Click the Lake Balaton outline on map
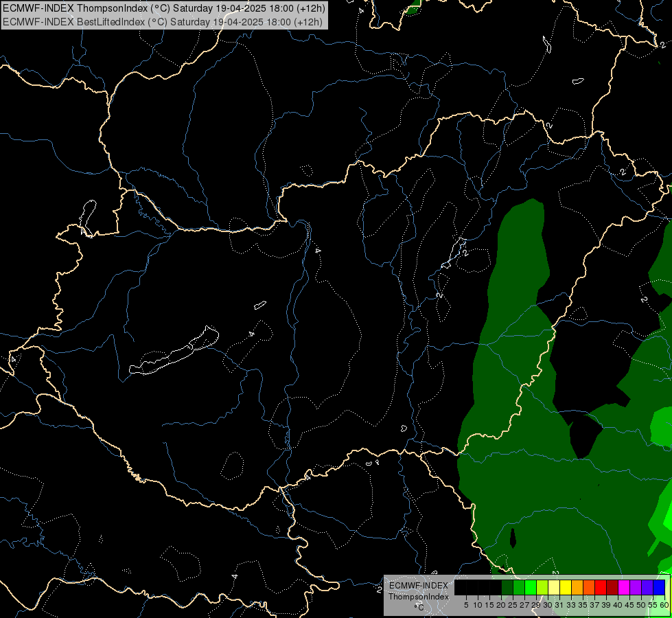The width and height of the screenshot is (672, 618). pos(174,351)
